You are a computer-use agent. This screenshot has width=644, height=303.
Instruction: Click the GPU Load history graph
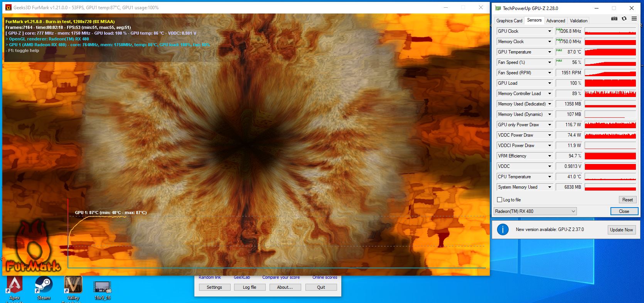610,83
